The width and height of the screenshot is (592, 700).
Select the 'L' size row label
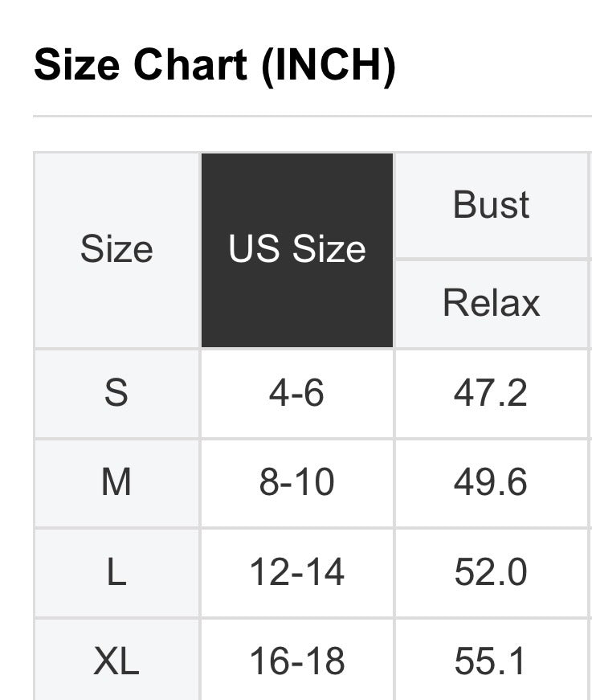pos(116,572)
